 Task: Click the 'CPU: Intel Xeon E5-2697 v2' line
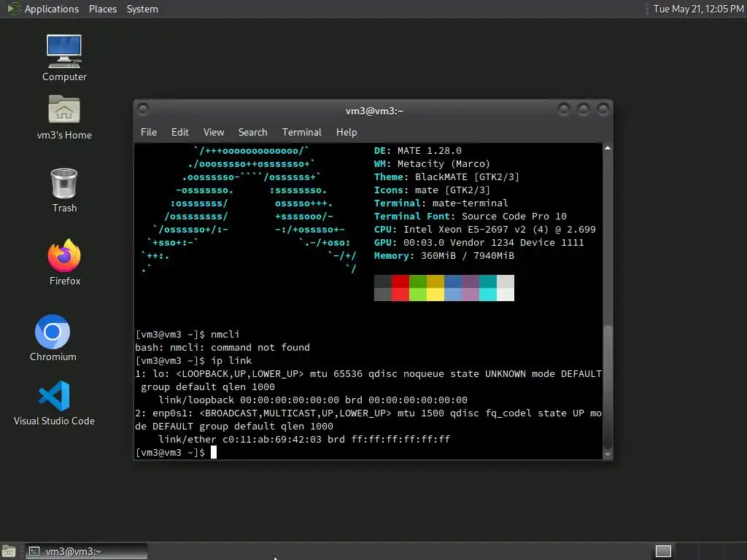click(485, 229)
